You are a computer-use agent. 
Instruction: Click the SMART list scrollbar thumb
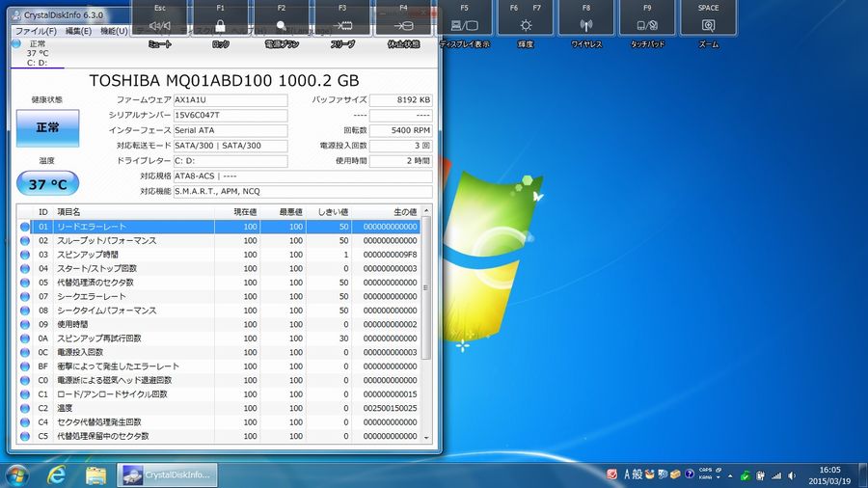pos(426,288)
